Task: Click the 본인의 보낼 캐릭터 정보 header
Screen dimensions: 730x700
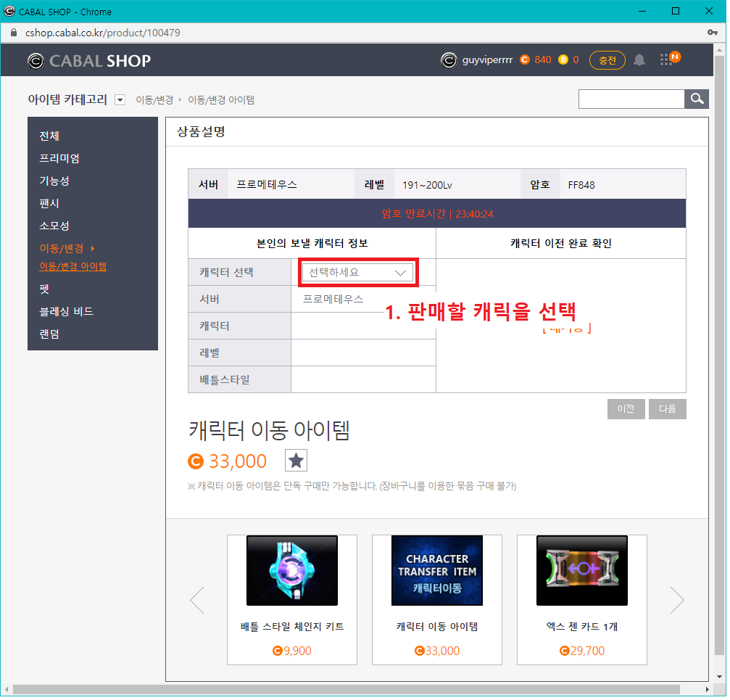Action: (314, 244)
